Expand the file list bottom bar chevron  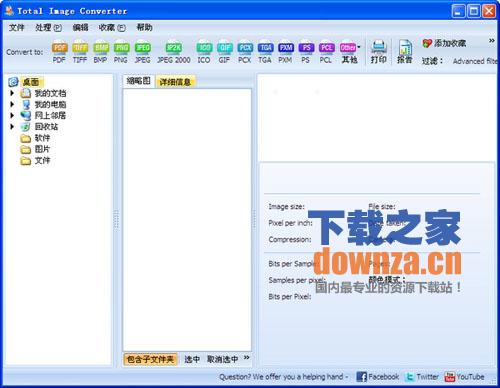point(246,358)
